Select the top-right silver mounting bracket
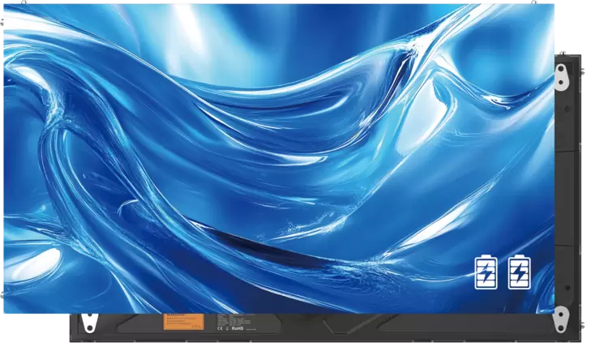608x364 pixels. point(561,75)
